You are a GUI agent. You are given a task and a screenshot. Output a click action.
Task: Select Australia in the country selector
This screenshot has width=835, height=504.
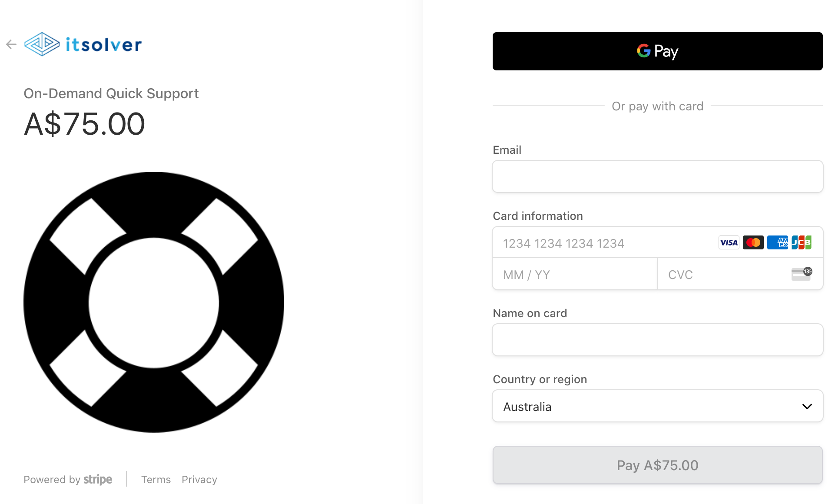point(527,407)
